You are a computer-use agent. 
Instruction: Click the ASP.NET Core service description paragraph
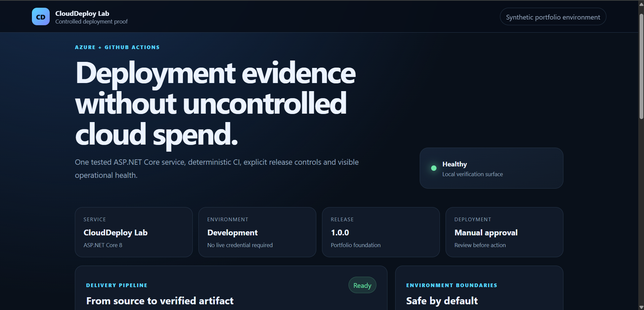coord(217,169)
